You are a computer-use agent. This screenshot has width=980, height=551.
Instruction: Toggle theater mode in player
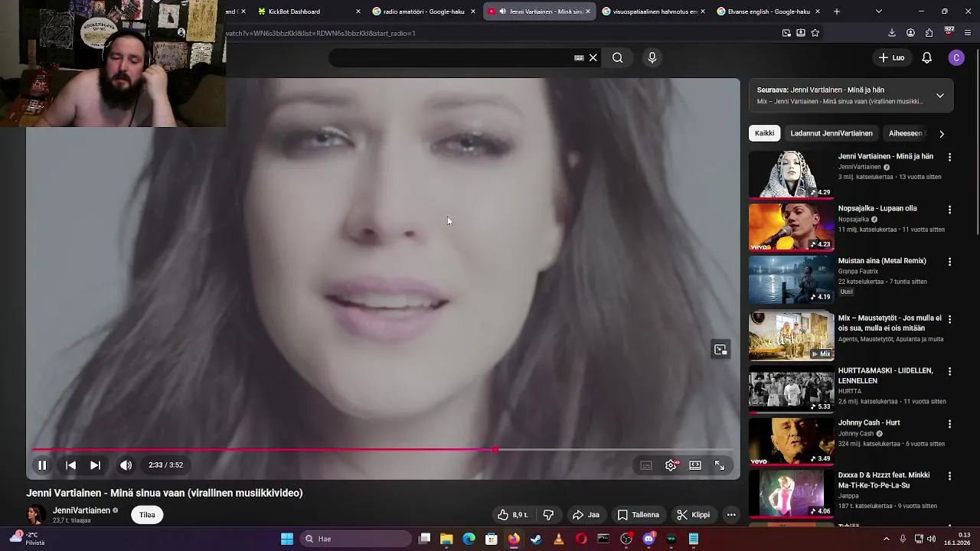[695, 465]
